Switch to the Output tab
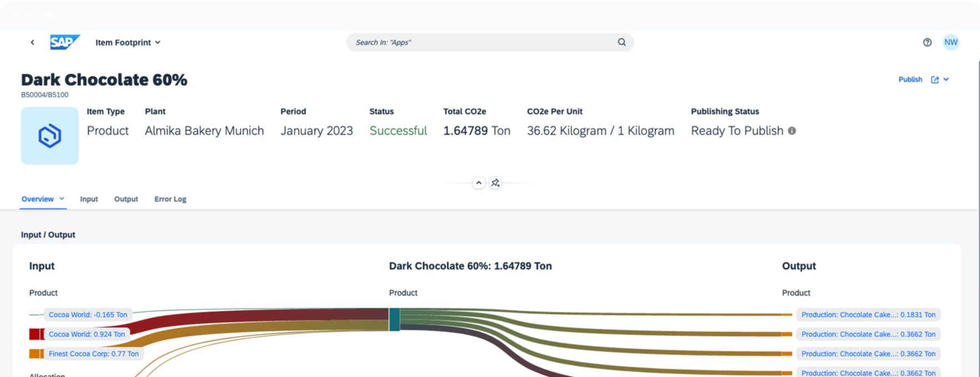This screenshot has width=980, height=377. pos(126,199)
